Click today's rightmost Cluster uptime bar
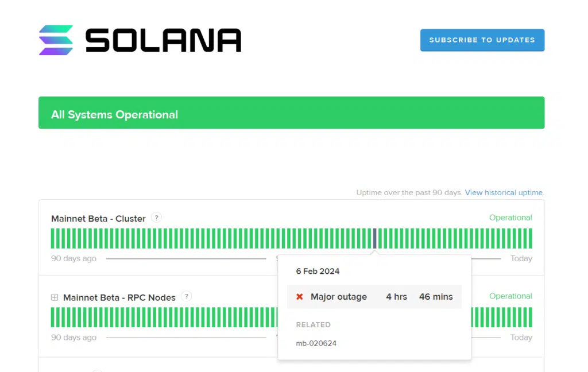The height and width of the screenshot is (372, 588). point(530,238)
